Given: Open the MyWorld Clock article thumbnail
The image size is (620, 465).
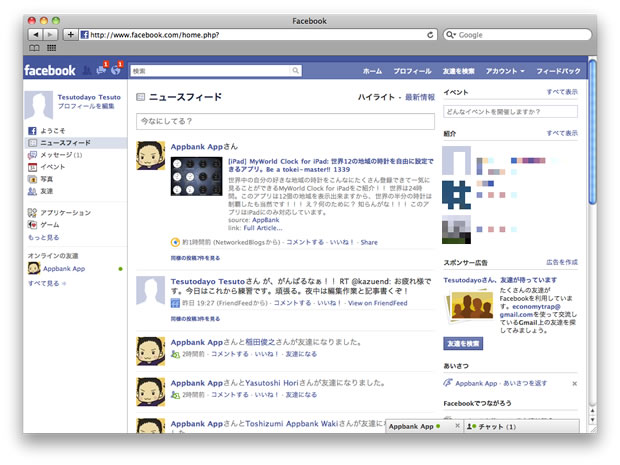Looking at the screenshot, I should pos(197,176).
